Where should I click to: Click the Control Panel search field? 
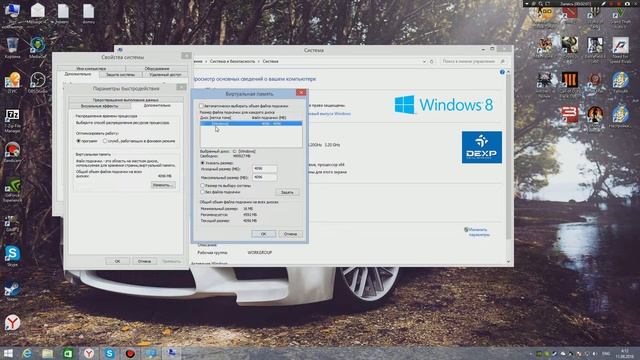(x=473, y=62)
